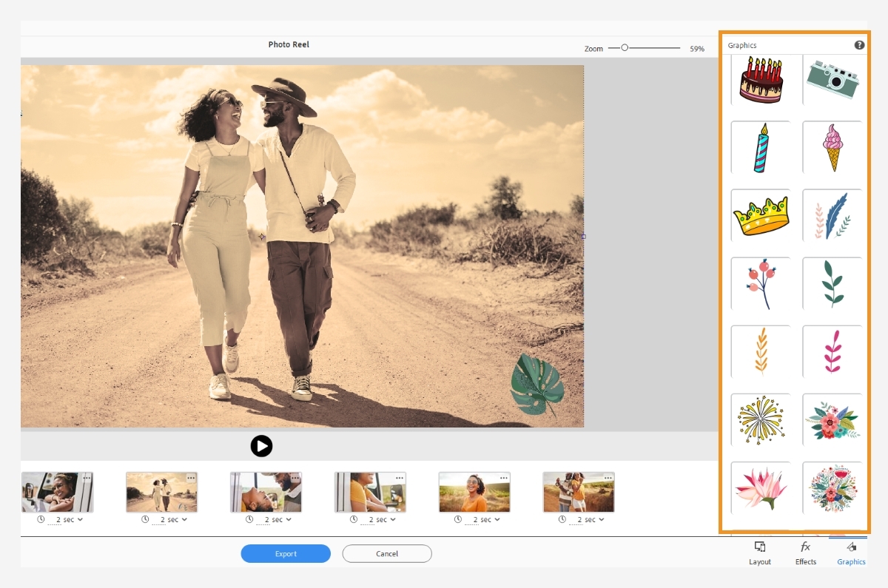
Task: Pick the floral wreath sticker
Action: [x=832, y=487]
